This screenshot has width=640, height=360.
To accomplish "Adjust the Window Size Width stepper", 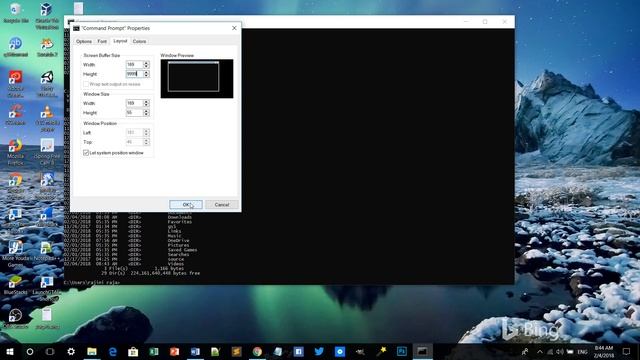I will coord(146,103).
